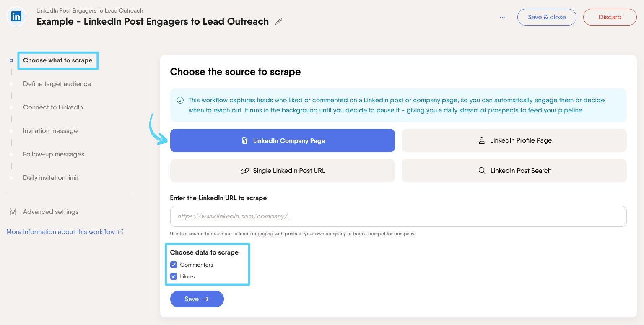
Task: Go to Follow-up messages step
Action: click(x=54, y=154)
